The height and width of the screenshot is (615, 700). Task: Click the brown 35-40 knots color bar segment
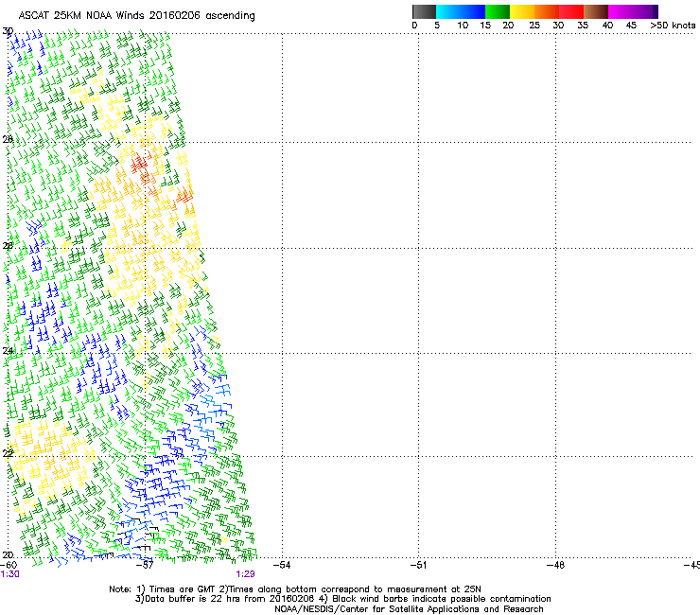tap(596, 11)
